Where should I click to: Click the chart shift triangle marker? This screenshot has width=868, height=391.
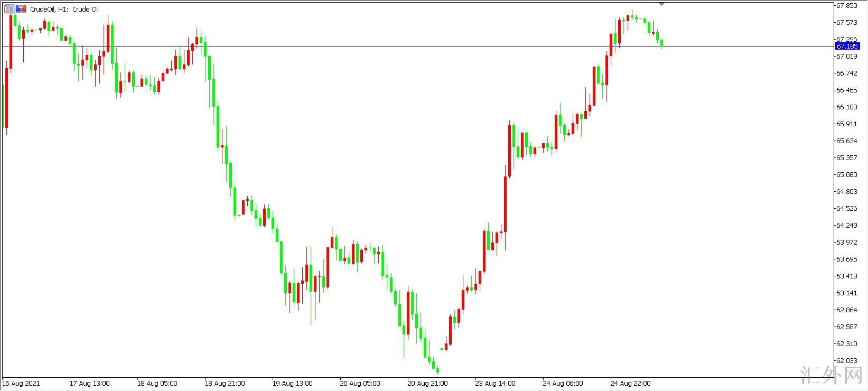[662, 4]
